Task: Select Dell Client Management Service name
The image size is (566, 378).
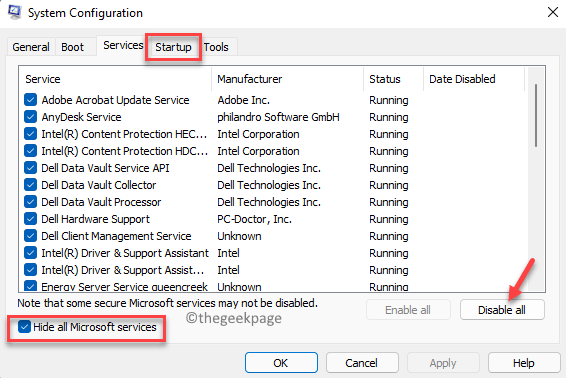Action: click(116, 236)
